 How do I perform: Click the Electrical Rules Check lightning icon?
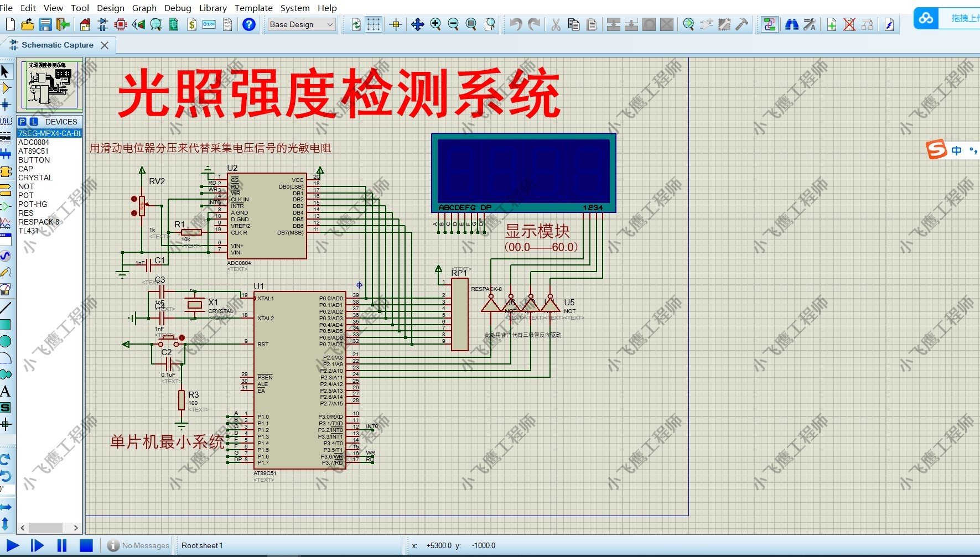coord(889,24)
